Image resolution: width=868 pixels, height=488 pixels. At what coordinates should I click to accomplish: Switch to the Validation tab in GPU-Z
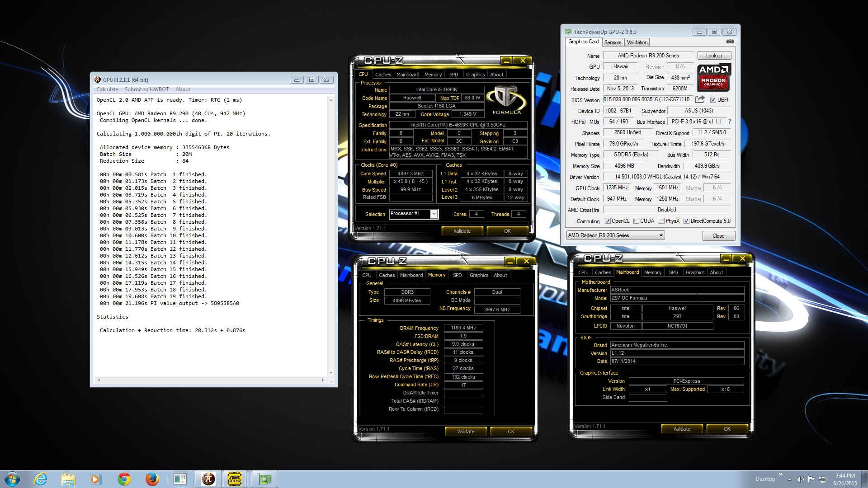[x=637, y=42]
